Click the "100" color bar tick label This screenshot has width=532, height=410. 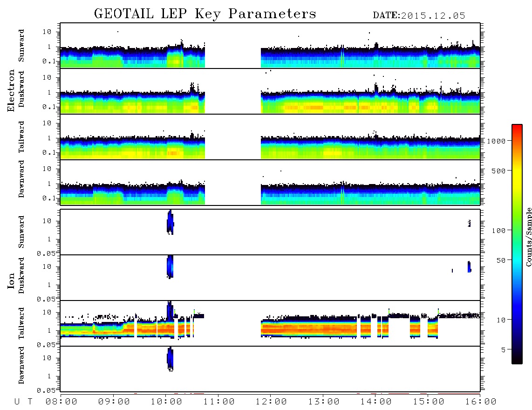pos(499,231)
